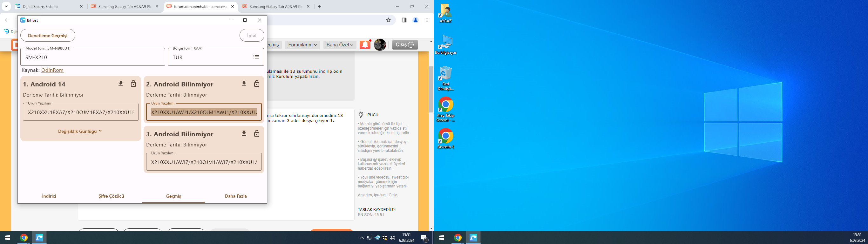Click Çıkış logout button
Viewport: 868px width, 244px height.
click(x=405, y=45)
